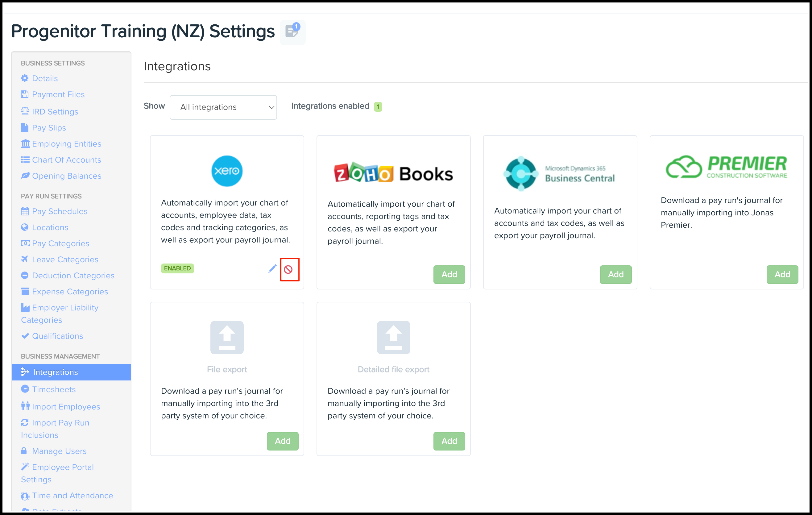Add the File export integration
This screenshot has width=812, height=515.
[x=283, y=441]
